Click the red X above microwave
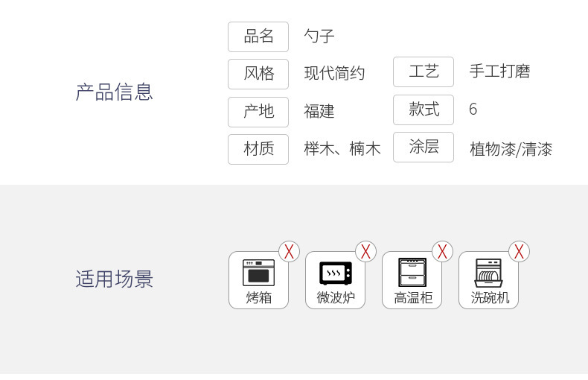This screenshot has width=588, height=380. coord(365,252)
